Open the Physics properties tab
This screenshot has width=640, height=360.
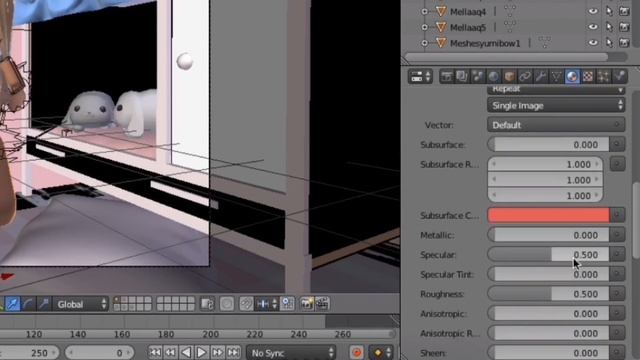[619, 76]
